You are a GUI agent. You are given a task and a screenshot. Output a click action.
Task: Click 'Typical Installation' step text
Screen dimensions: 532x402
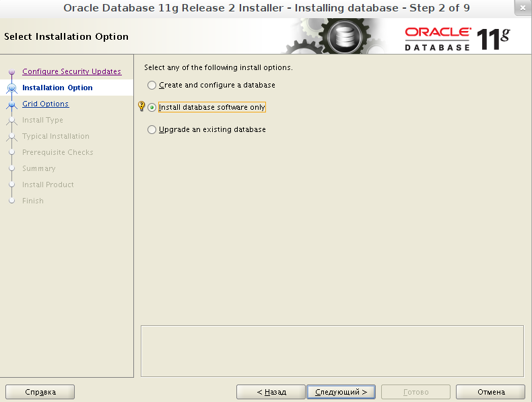click(x=56, y=136)
